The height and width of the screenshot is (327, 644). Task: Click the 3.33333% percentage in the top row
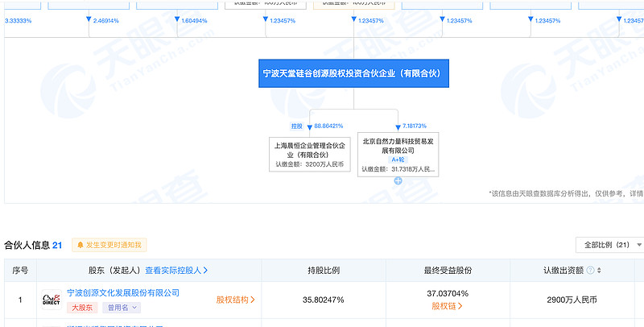pos(18,21)
